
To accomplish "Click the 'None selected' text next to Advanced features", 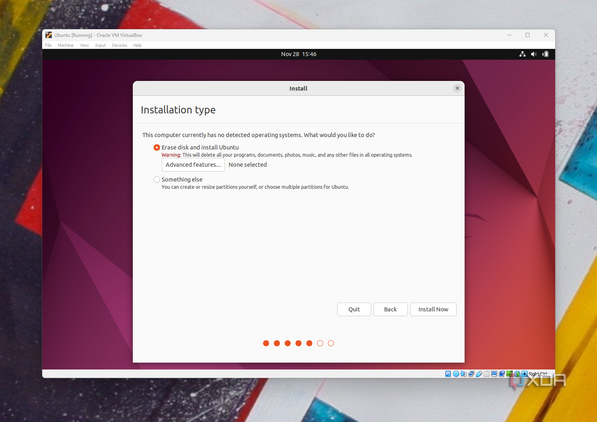I will (247, 165).
